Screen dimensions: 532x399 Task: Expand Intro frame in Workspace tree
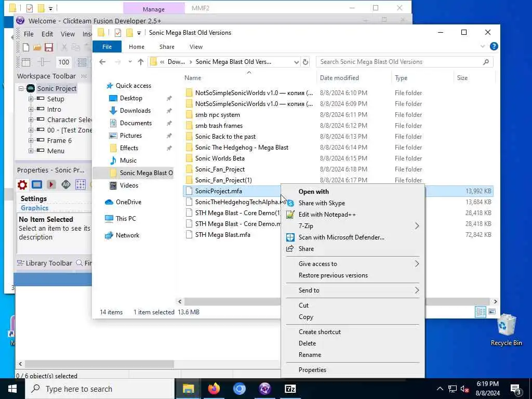pos(31,109)
